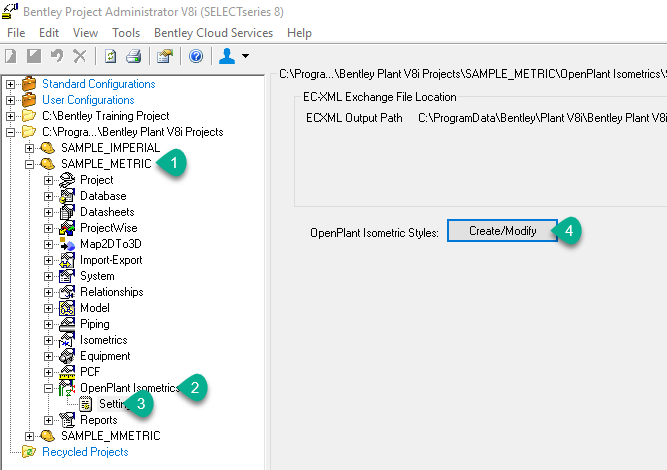Image resolution: width=667 pixels, height=470 pixels.
Task: Click the Piping node icon
Action: coord(67,324)
